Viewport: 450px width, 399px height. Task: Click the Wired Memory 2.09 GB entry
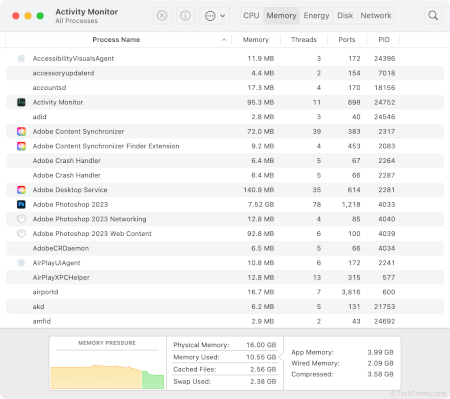(x=342, y=363)
